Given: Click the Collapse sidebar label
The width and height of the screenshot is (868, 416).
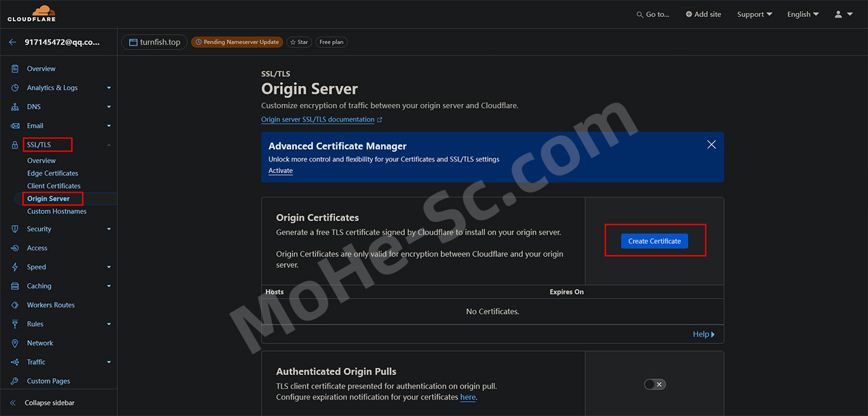Looking at the screenshot, I should pyautogui.click(x=50, y=403).
